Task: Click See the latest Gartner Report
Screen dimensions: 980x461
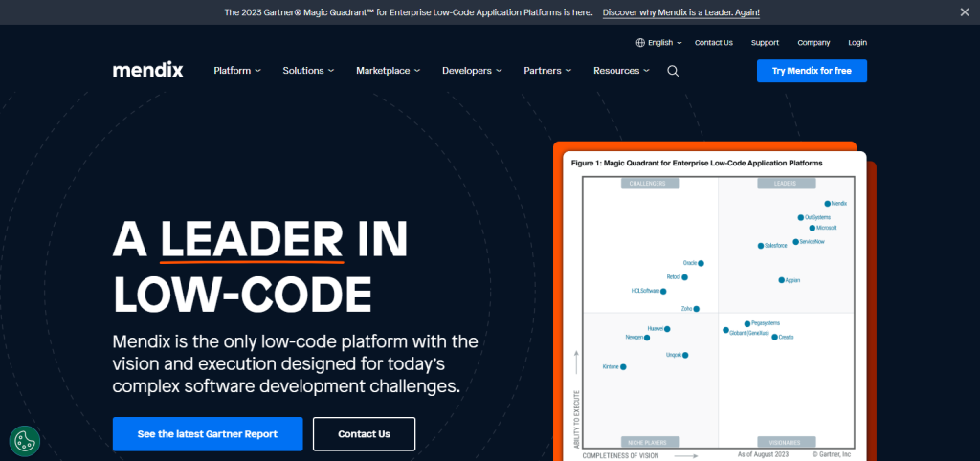Action: coord(208,434)
